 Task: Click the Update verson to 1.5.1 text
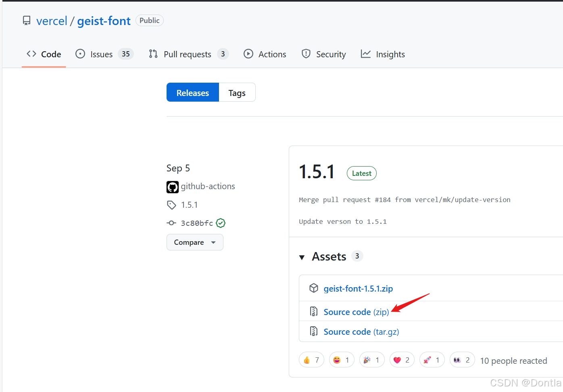(x=343, y=221)
